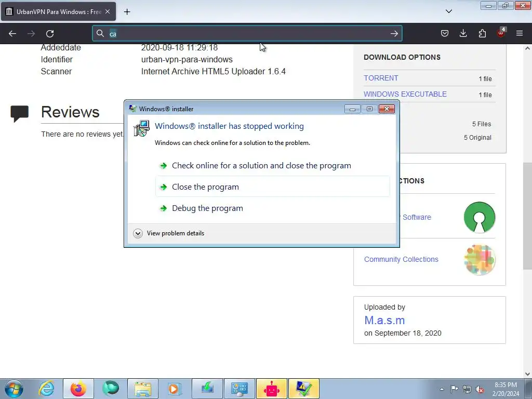Screen dimensions: 532x399
Task: Click the address bar input field
Action: 248,34
